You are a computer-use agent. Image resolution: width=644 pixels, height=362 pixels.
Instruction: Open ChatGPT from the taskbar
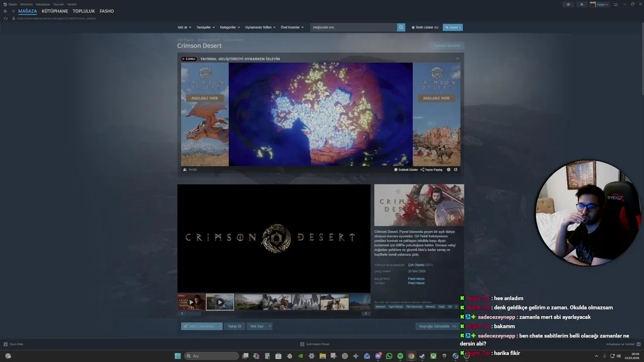(x=345, y=356)
